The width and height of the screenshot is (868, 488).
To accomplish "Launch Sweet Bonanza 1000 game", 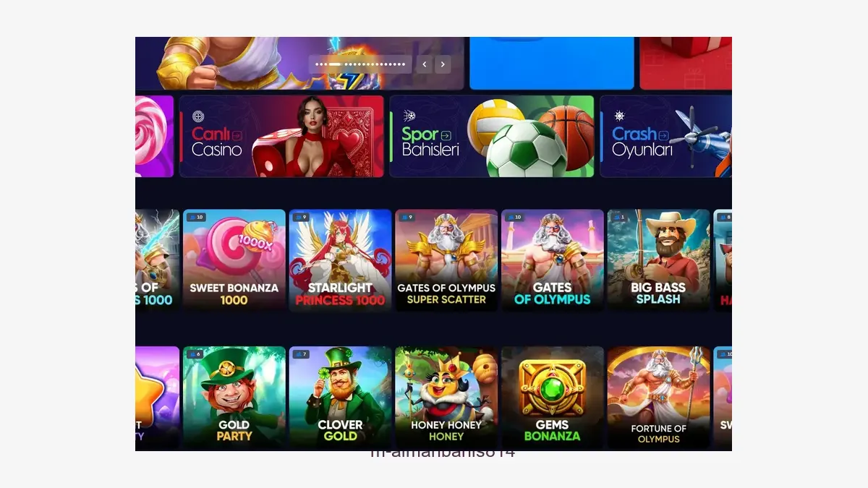I will [x=234, y=260].
